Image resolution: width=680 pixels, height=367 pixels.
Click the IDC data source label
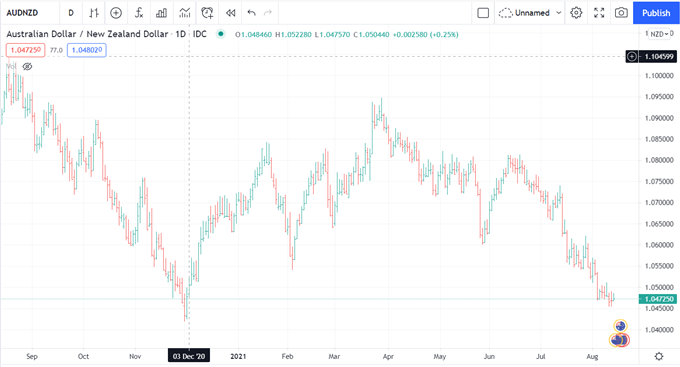coord(199,34)
